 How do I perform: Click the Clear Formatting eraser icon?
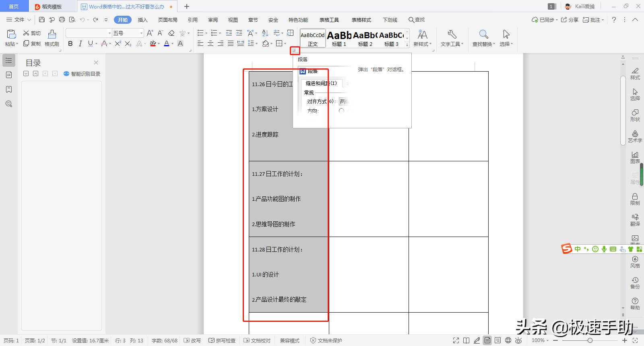click(x=171, y=33)
